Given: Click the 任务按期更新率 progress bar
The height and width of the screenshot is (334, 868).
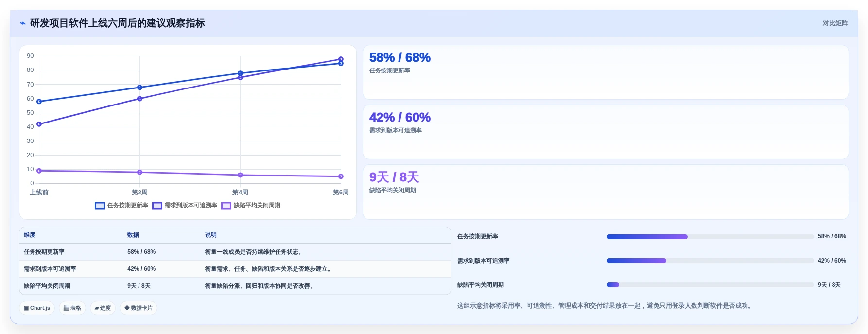Looking at the screenshot, I should click(x=710, y=237).
